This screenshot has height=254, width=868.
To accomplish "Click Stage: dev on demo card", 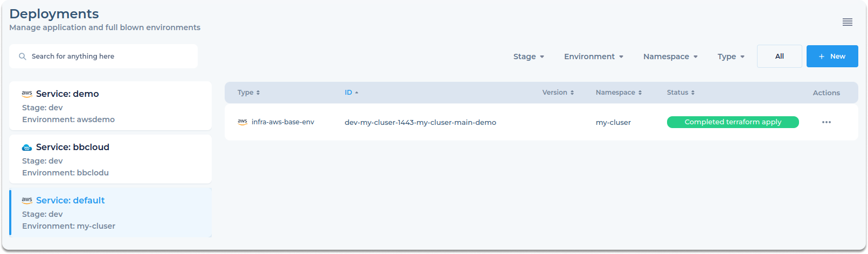I will (42, 108).
